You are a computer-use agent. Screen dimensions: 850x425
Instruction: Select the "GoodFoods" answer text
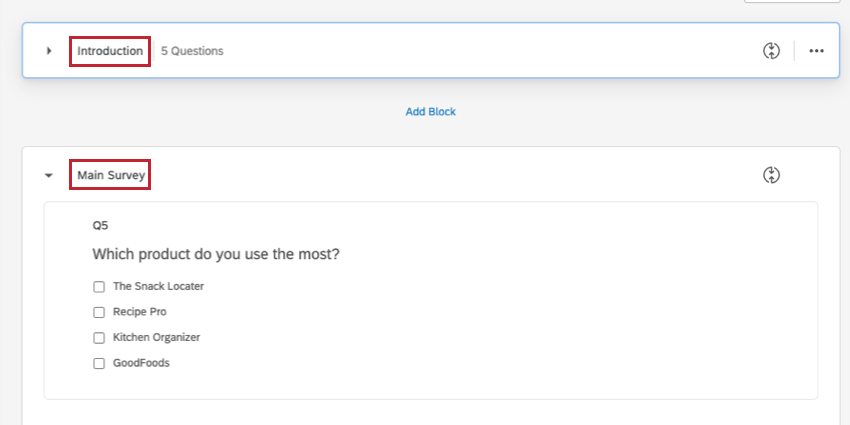point(141,363)
